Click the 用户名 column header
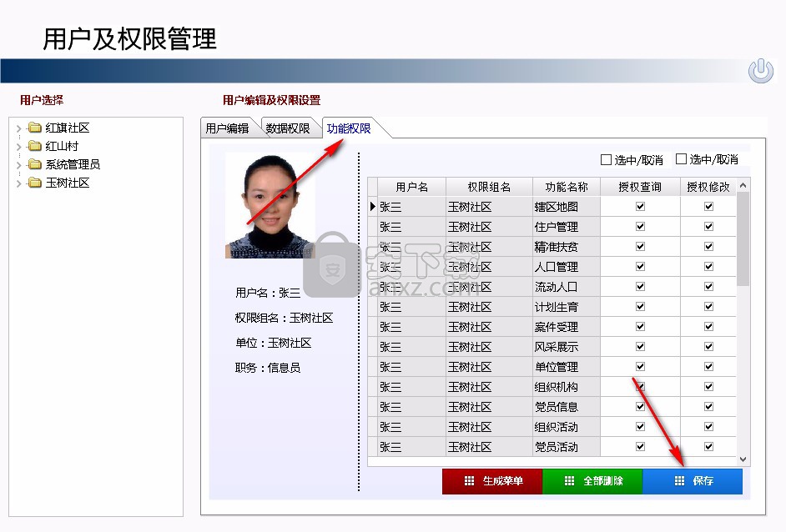 [x=411, y=187]
